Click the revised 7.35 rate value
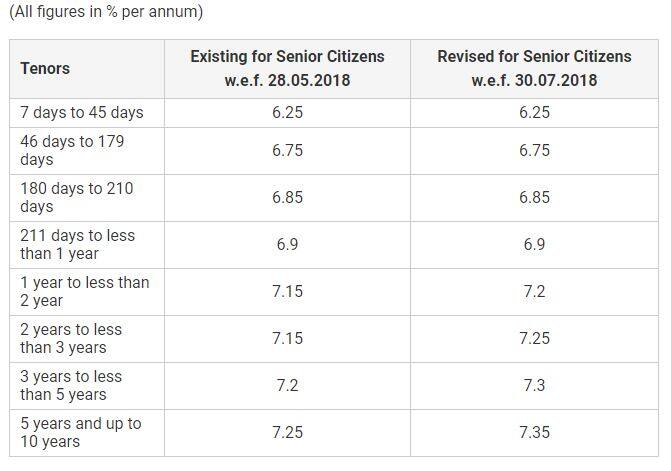Screen dimensions: 671x471 pos(534,432)
